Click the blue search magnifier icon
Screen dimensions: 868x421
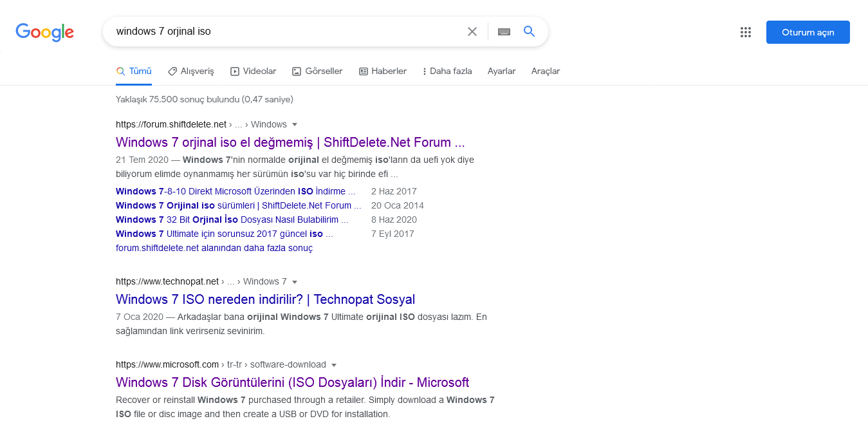click(x=530, y=32)
